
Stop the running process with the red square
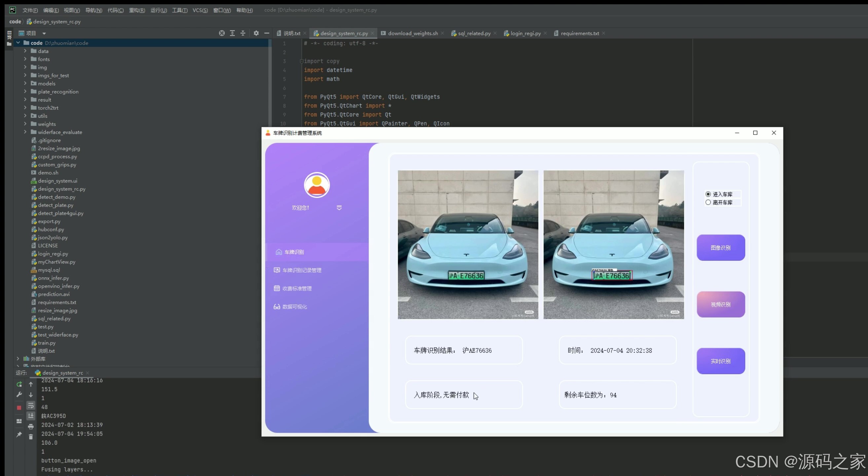point(19,408)
